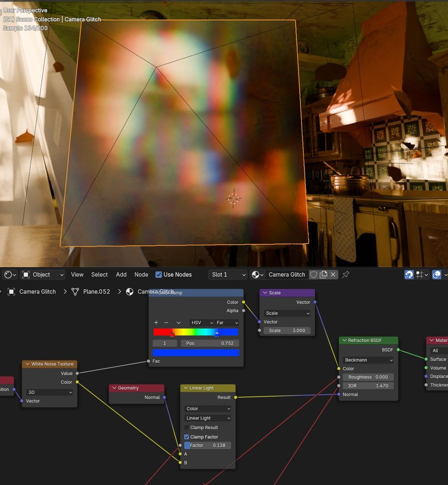The height and width of the screenshot is (485, 448).
Task: Collapse the White Noise Texture node
Action: [x=28, y=364]
